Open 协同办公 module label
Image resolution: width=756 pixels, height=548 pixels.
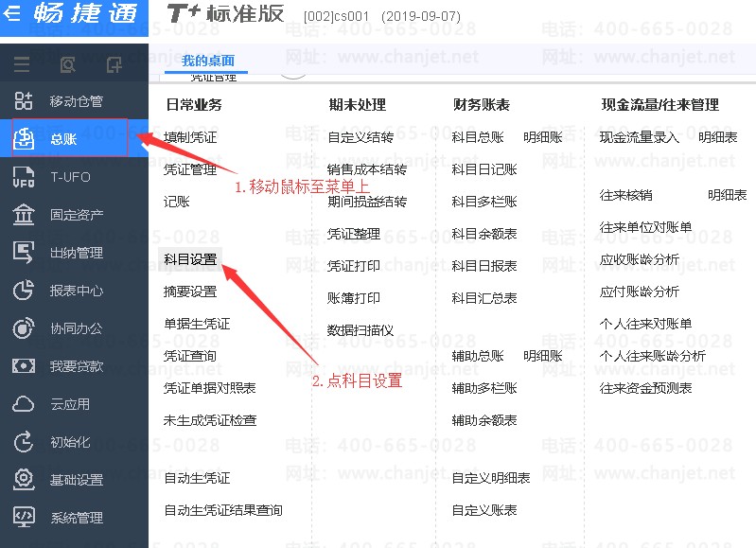point(77,328)
